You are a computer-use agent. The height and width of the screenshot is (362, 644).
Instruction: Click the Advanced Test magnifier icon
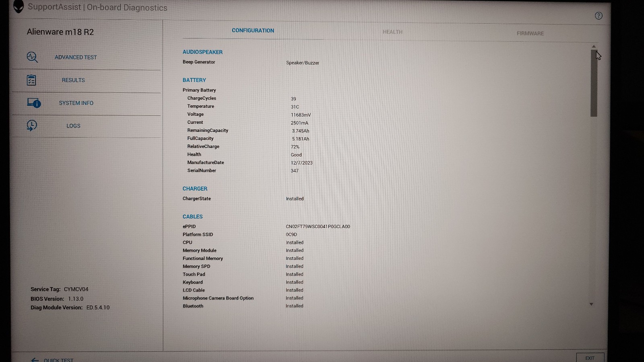pyautogui.click(x=32, y=57)
